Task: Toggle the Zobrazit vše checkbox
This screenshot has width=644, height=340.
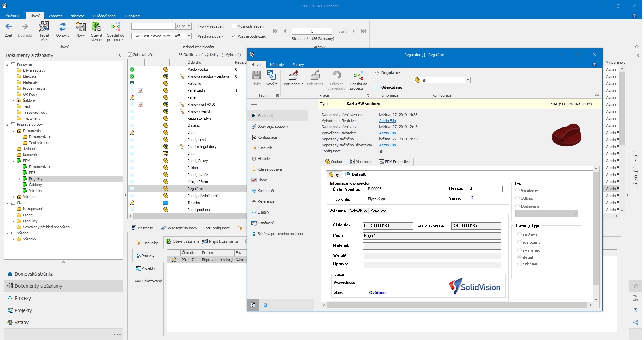Action: [x=130, y=55]
